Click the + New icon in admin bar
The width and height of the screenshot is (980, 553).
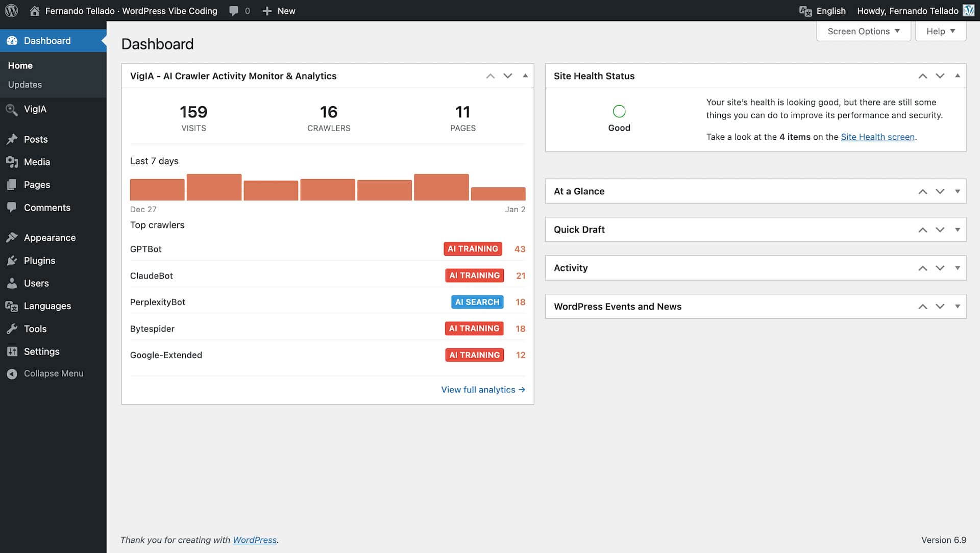266,10
